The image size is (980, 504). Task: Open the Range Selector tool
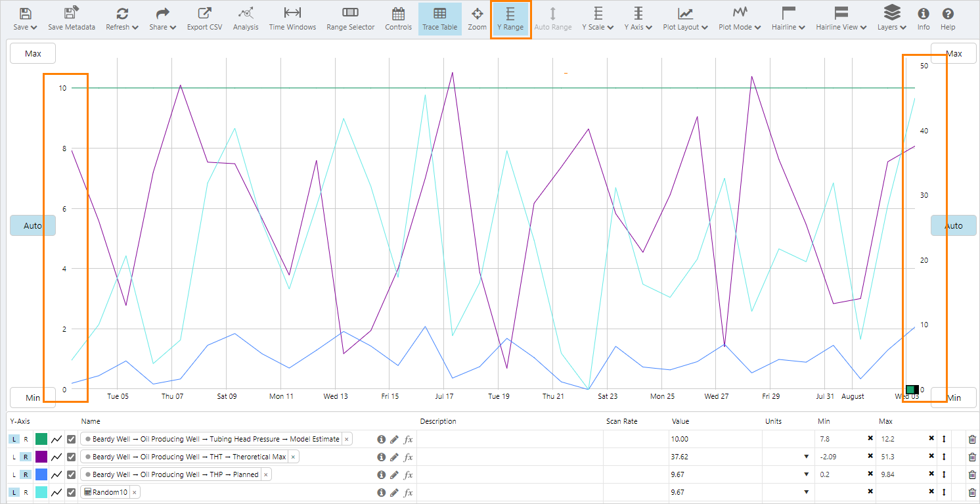tap(350, 19)
